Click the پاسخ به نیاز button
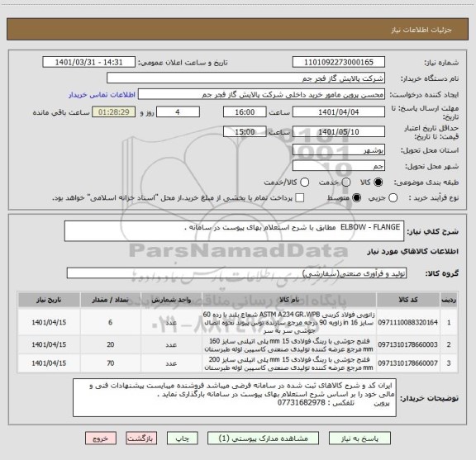The image size is (476, 460). point(359,439)
